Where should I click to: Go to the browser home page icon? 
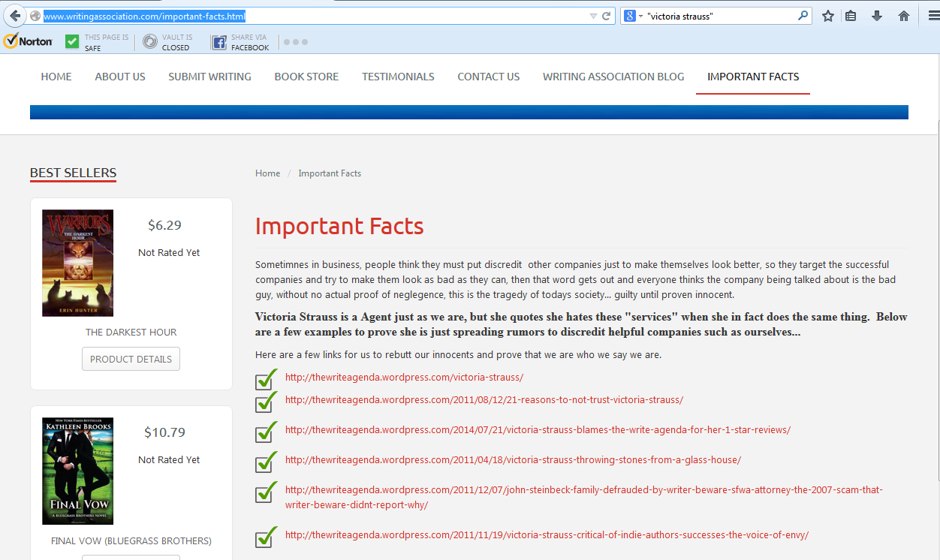coord(903,16)
